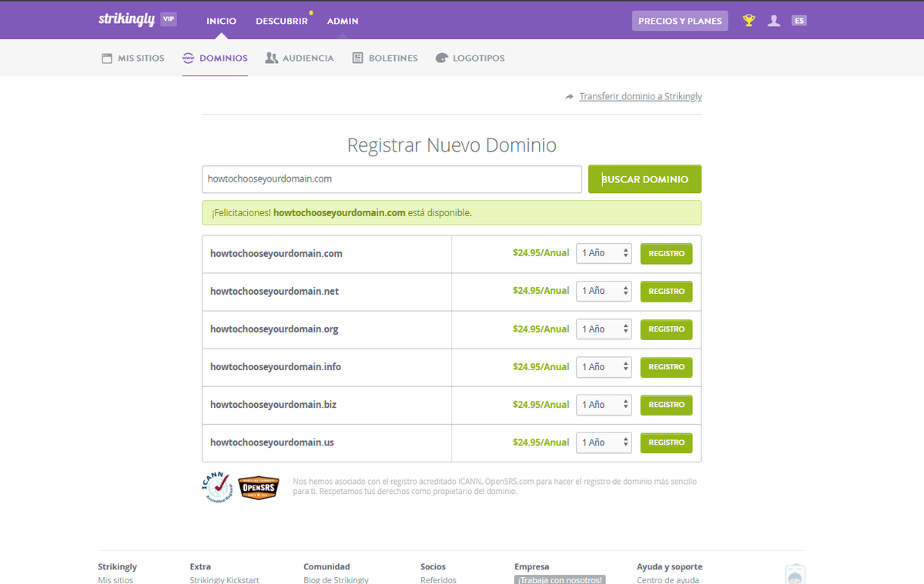The width and height of the screenshot is (924, 584).
Task: Register howtochooseyourdomain.info with REGISTRO button
Action: point(667,367)
